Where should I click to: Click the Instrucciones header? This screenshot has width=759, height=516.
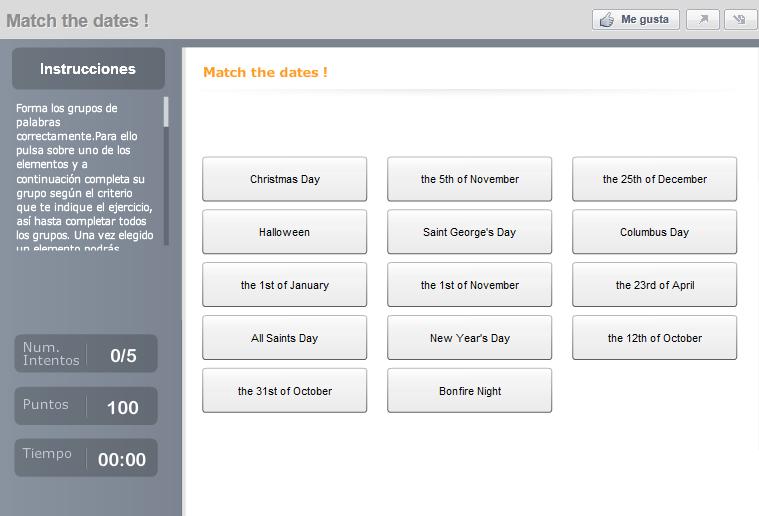(x=89, y=69)
